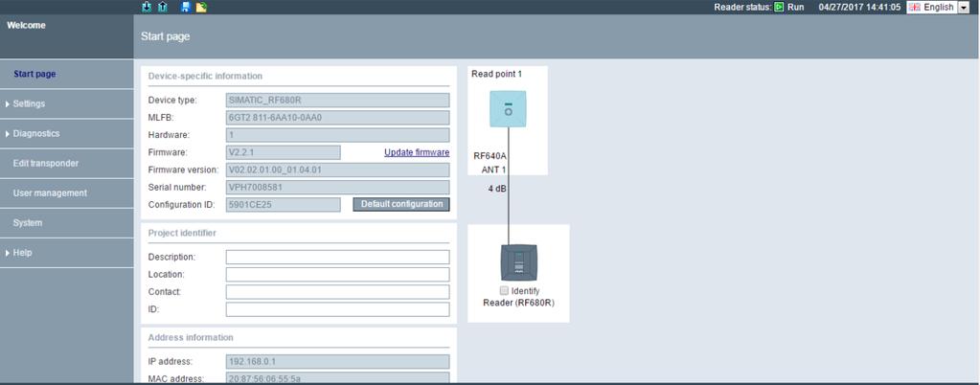Click the ANT 1 label
This screenshot has height=385, width=980.
tap(493, 170)
